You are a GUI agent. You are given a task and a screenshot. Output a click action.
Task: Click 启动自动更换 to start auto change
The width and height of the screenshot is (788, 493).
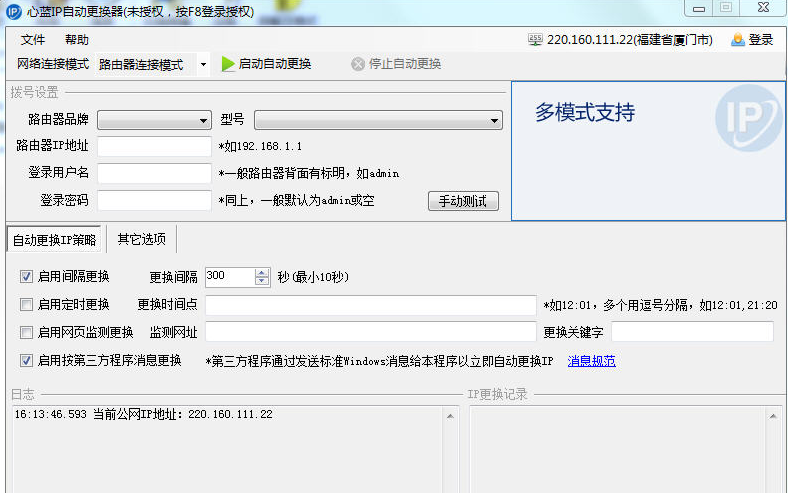pyautogui.click(x=266, y=64)
